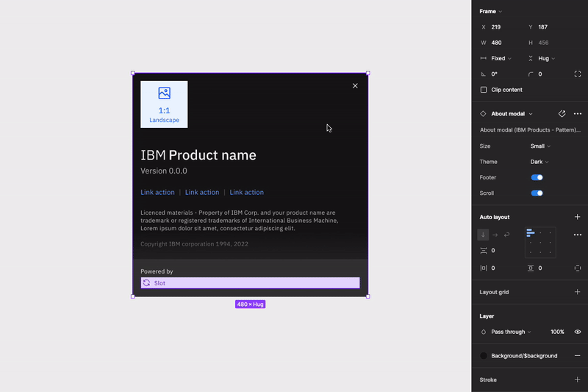Toggle independent corners icon

578,74
